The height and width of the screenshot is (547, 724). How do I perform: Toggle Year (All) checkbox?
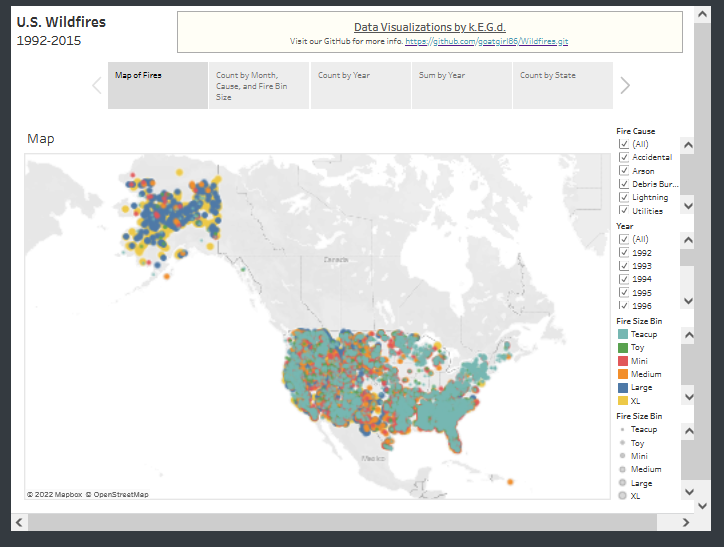click(624, 239)
